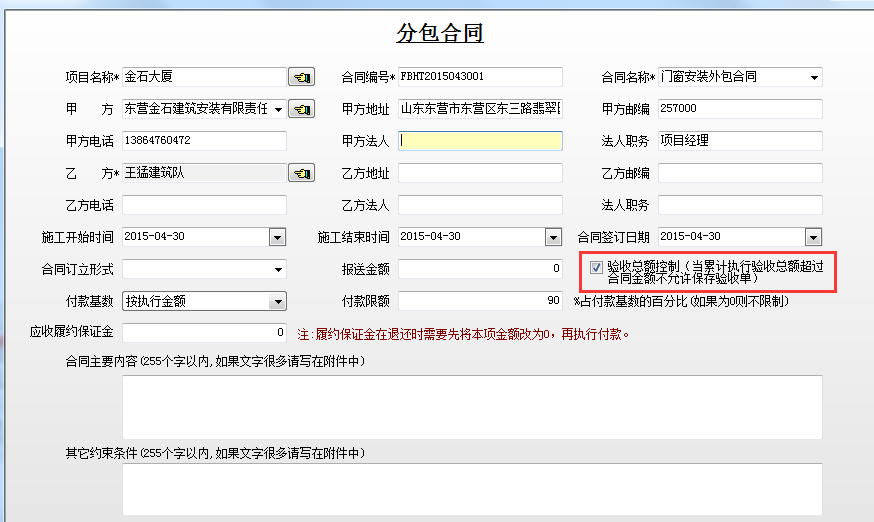
Task: Toggle the 验收总额控制 checkbox
Action: point(597,267)
